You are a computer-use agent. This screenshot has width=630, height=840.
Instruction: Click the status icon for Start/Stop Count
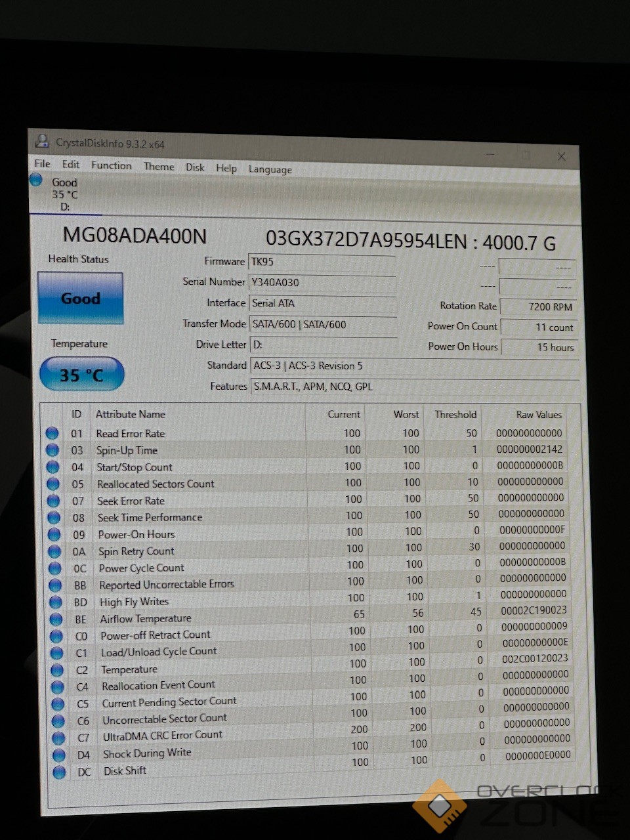[x=52, y=467]
